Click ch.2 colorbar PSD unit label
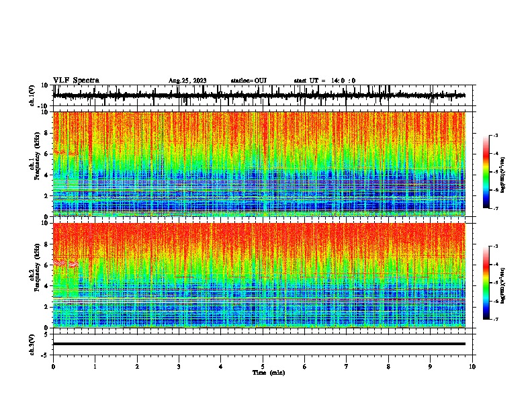532x411 pixels. point(502,285)
